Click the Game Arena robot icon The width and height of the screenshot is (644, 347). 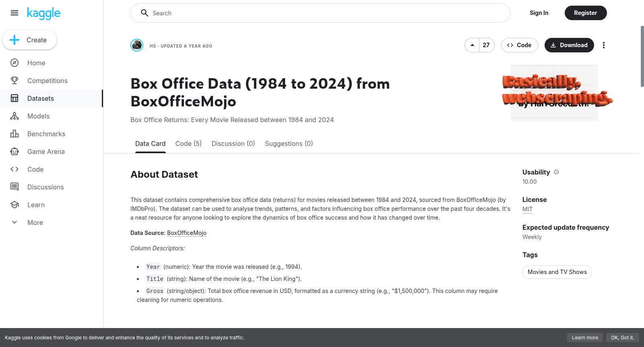coord(14,152)
